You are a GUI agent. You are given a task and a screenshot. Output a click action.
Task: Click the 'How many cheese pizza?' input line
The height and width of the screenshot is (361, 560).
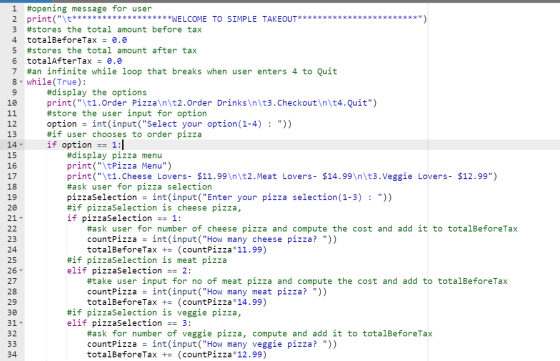coord(212,239)
